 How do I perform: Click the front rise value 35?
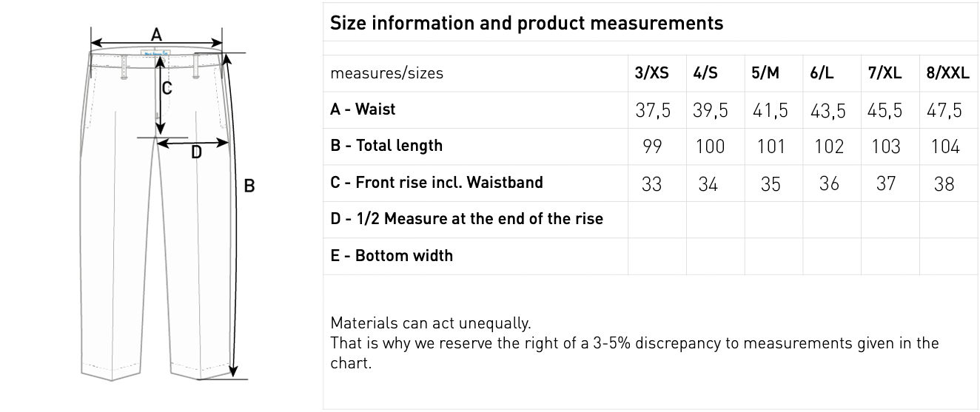pos(771,183)
